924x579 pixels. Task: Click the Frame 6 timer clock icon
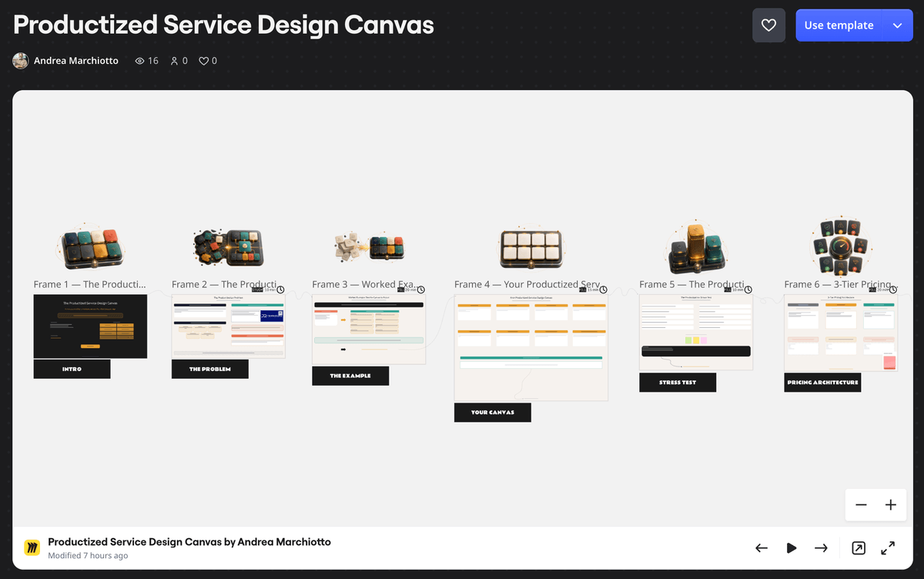(894, 290)
